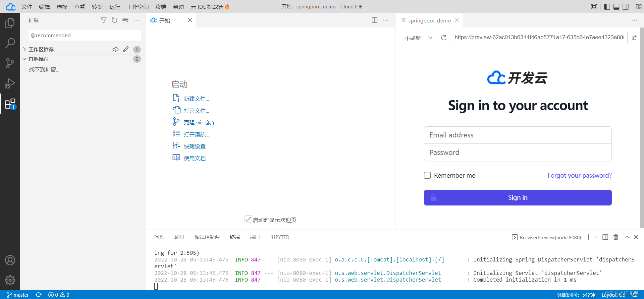
Task: Split the editor to the right
Action: point(375,20)
